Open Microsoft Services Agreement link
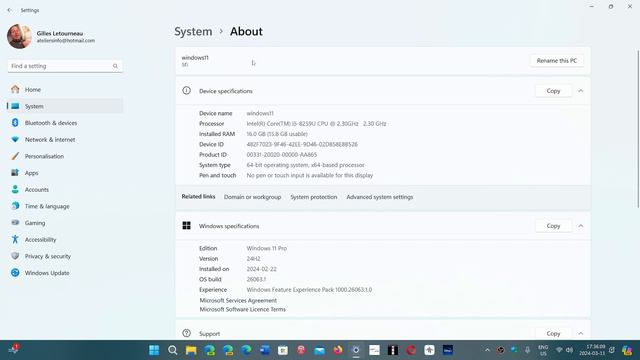This screenshot has height=360, width=640. [x=238, y=300]
